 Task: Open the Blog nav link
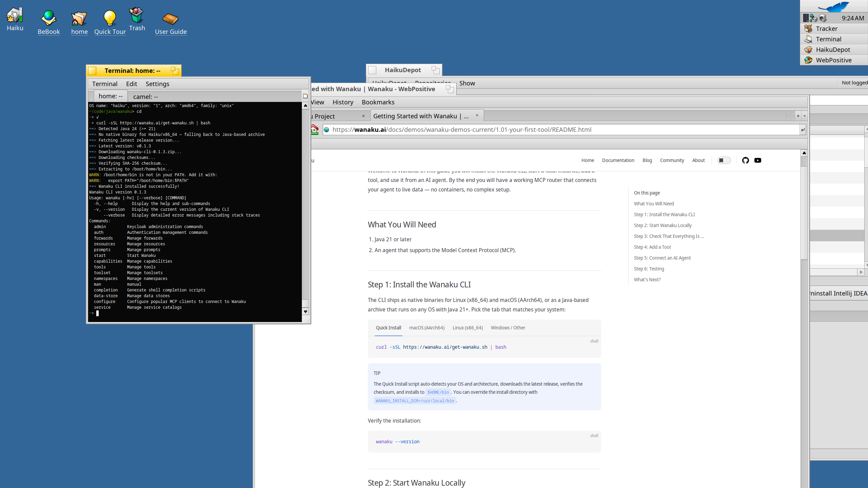[x=647, y=160]
